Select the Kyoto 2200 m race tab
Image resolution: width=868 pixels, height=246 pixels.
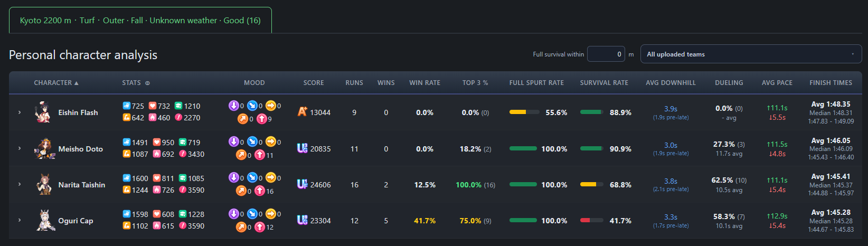coord(140,20)
